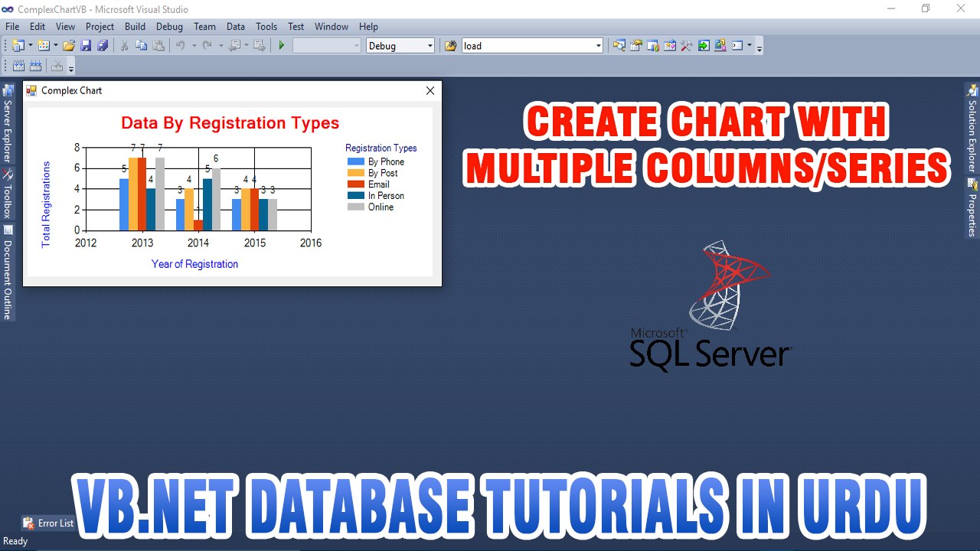
Task: Click the Save floppy disk icon
Action: (86, 46)
